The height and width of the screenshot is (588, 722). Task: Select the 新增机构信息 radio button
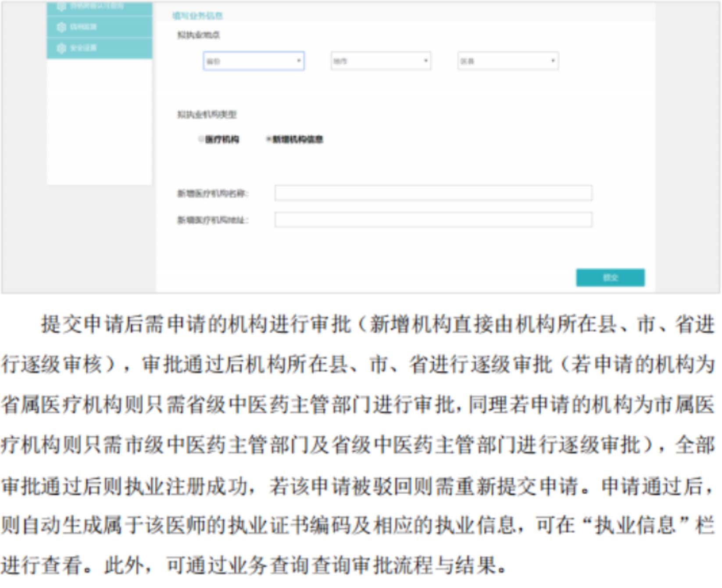coord(268,140)
